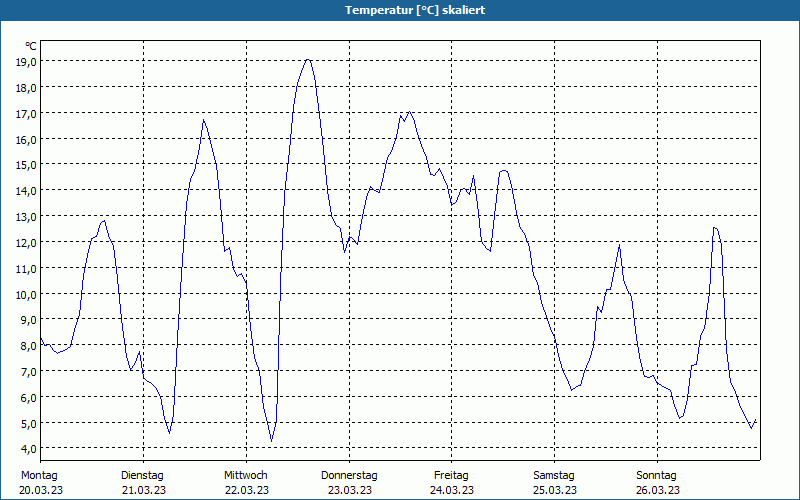Click the 19,0 y-axis label
Viewport: 800px width, 500px height.
26,61
